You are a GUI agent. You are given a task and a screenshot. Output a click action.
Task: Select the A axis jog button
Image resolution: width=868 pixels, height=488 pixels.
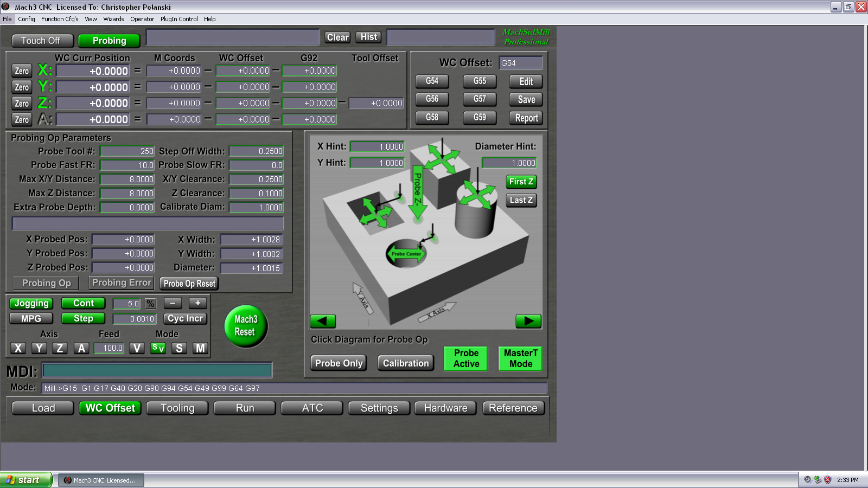[x=81, y=348]
